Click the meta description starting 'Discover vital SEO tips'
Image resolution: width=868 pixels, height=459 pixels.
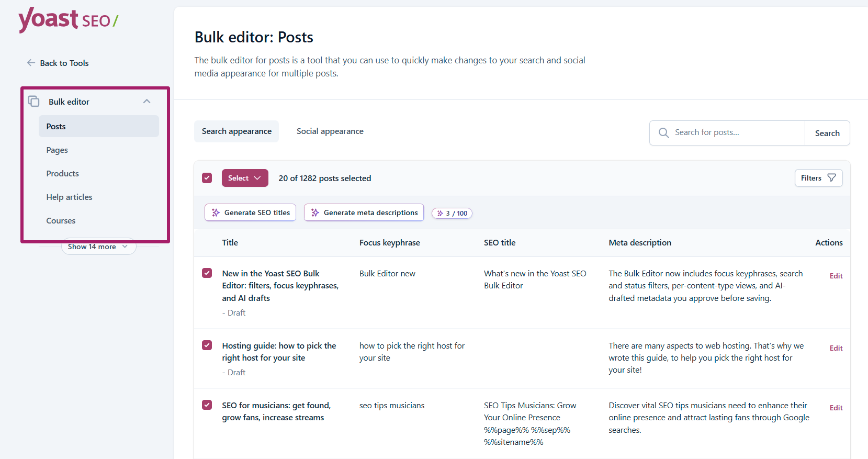pos(709,418)
